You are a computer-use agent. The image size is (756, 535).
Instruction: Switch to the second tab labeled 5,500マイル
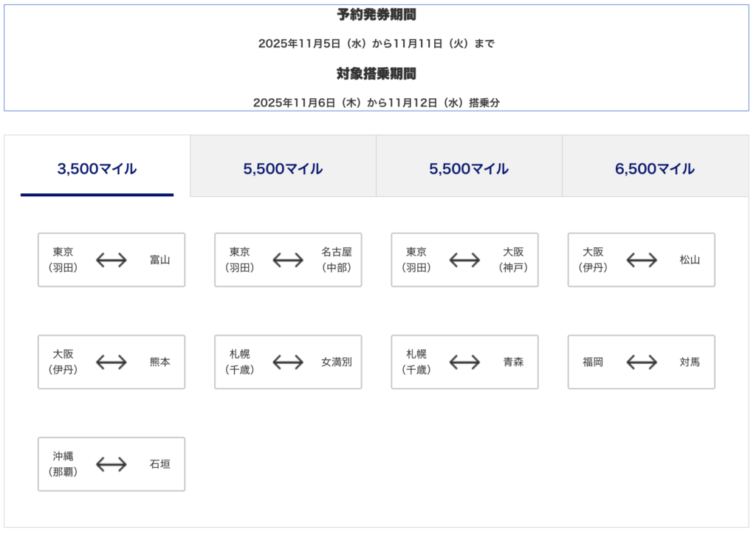pyautogui.click(x=283, y=168)
